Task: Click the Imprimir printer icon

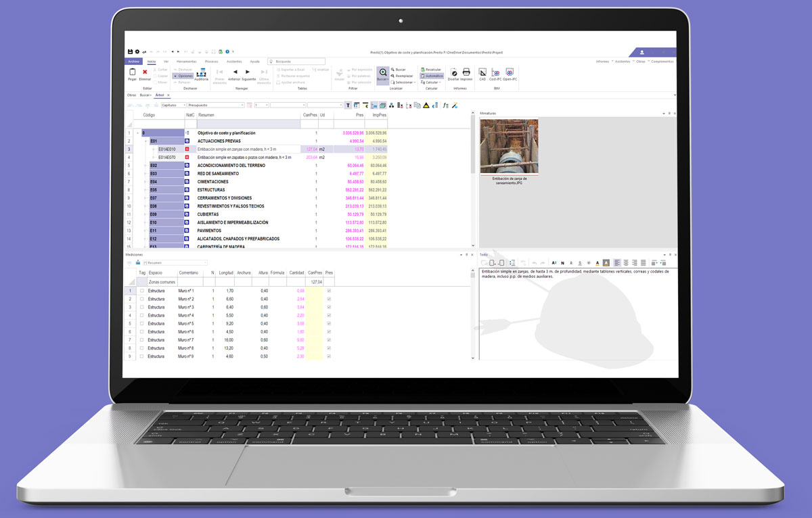Action: tap(466, 72)
